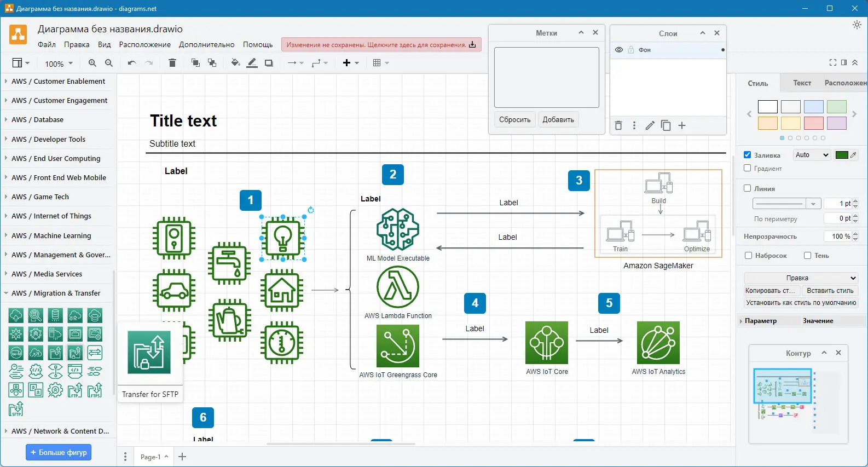The image size is (868, 467).
Task: Open layer options three-dot icon
Action: [634, 125]
